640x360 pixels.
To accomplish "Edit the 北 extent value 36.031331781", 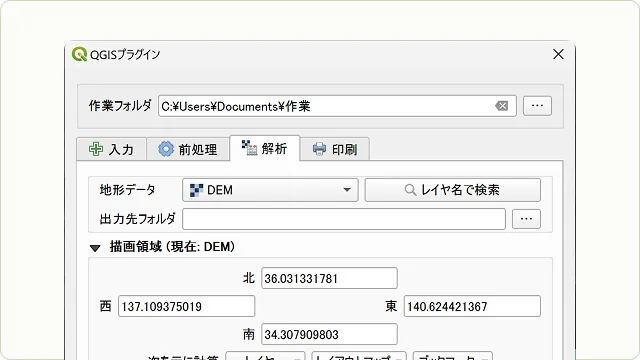I will click(329, 278).
